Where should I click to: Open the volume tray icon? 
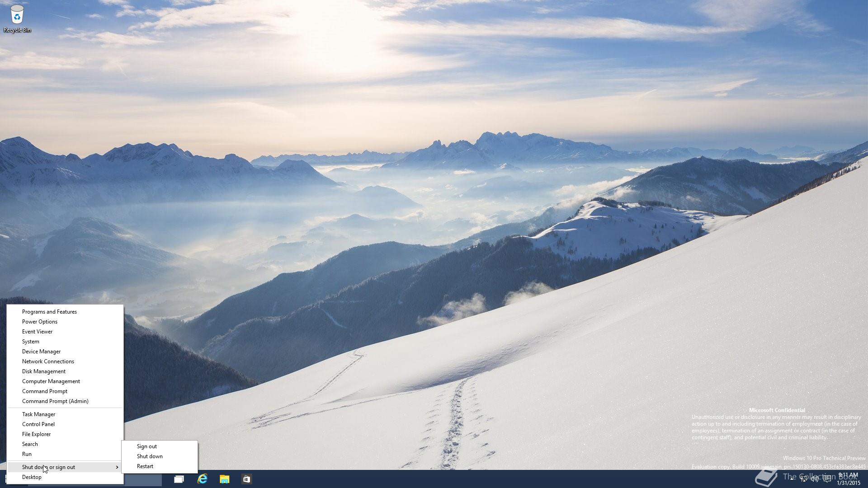815,479
